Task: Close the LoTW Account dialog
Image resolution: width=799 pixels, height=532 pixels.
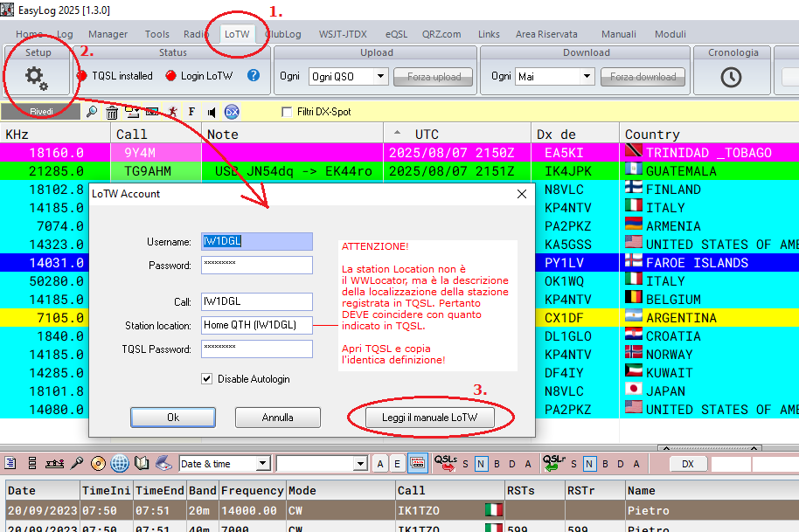Action: 522,194
